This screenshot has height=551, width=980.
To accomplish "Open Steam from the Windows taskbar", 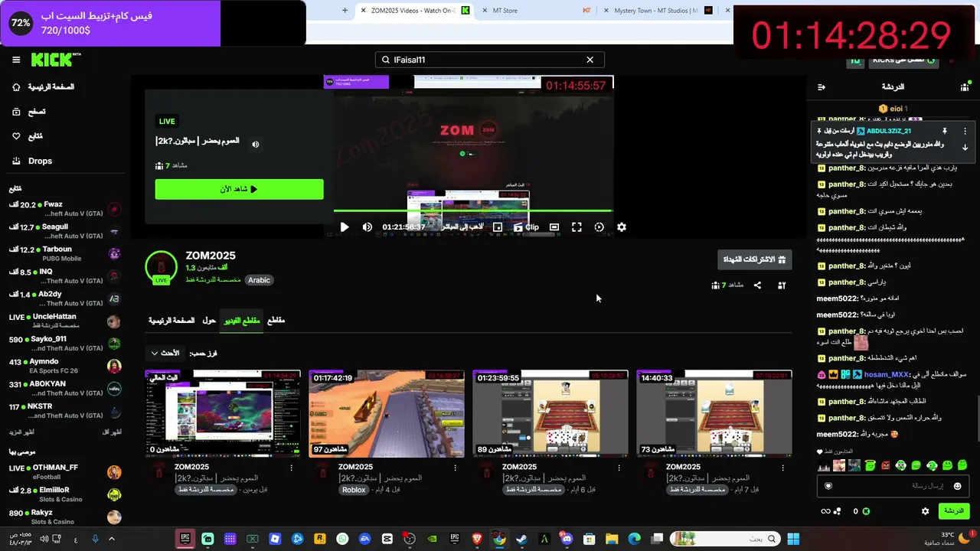I will click(522, 539).
